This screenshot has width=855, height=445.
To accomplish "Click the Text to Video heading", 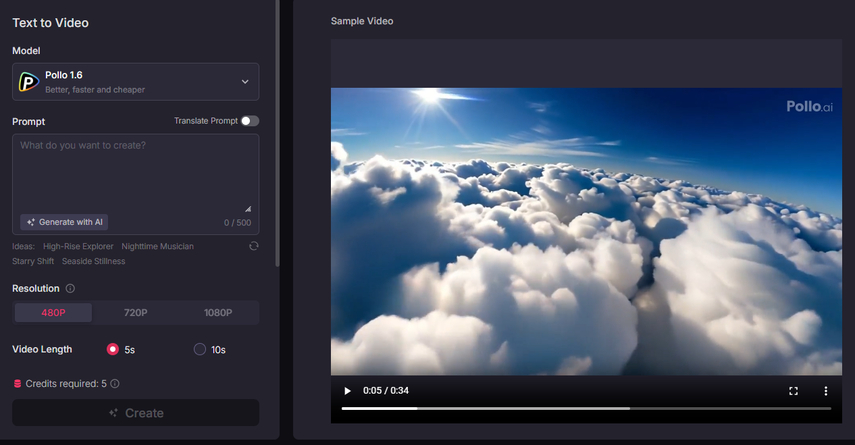I will (x=50, y=23).
